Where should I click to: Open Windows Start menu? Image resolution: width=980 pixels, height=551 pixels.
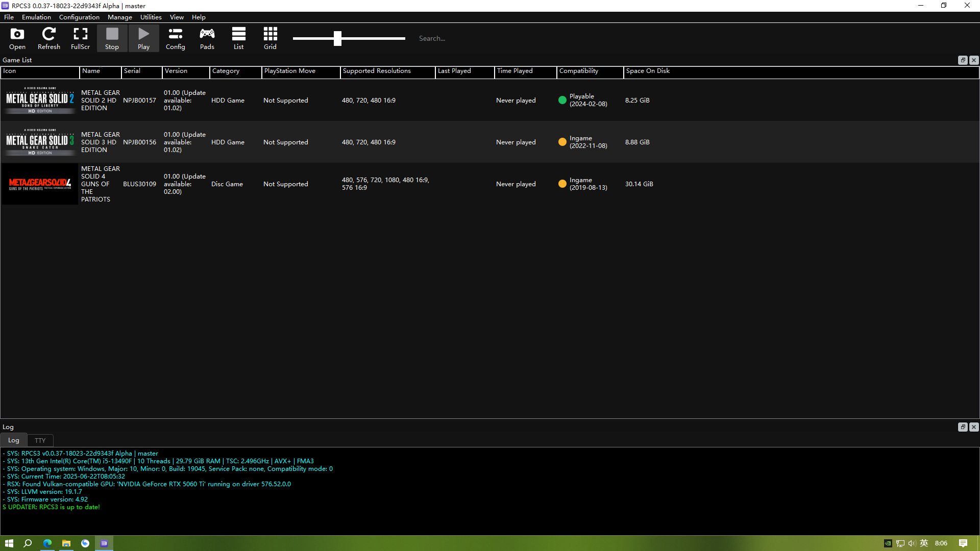[x=9, y=543]
